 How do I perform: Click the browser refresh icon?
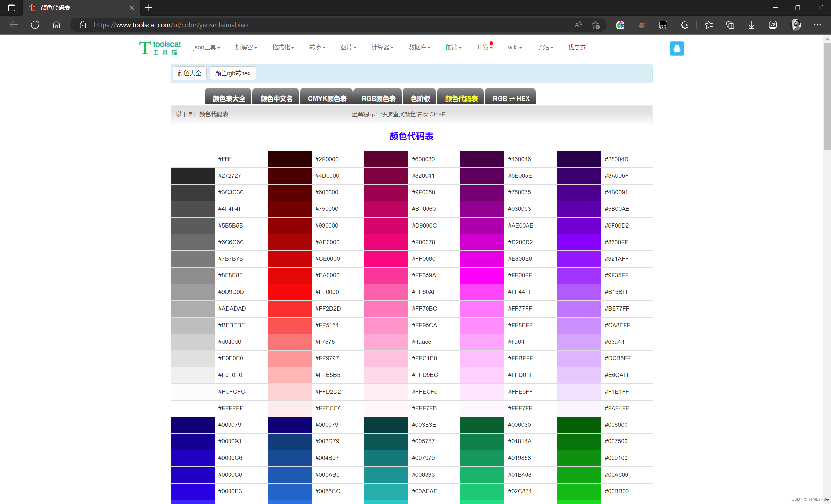35,25
